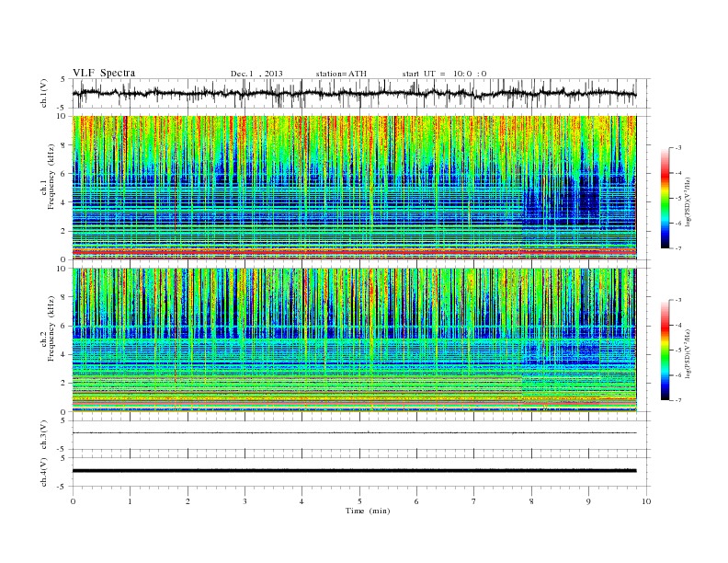
Task: Click the bottom time axis tick label "10"
Action: pos(646,501)
